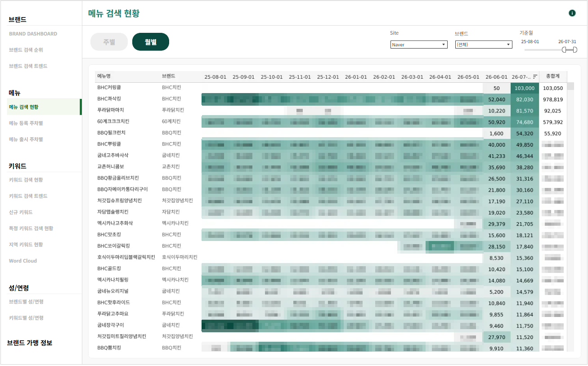Select the 월별 monthly view button

click(x=151, y=42)
